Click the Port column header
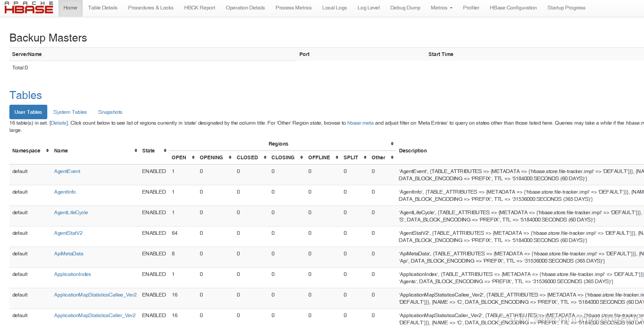 304,54
